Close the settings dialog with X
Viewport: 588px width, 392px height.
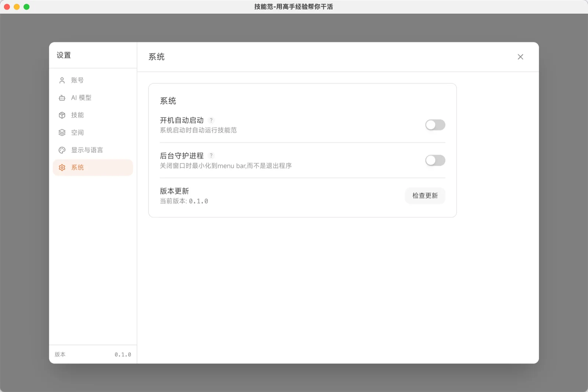tap(520, 57)
